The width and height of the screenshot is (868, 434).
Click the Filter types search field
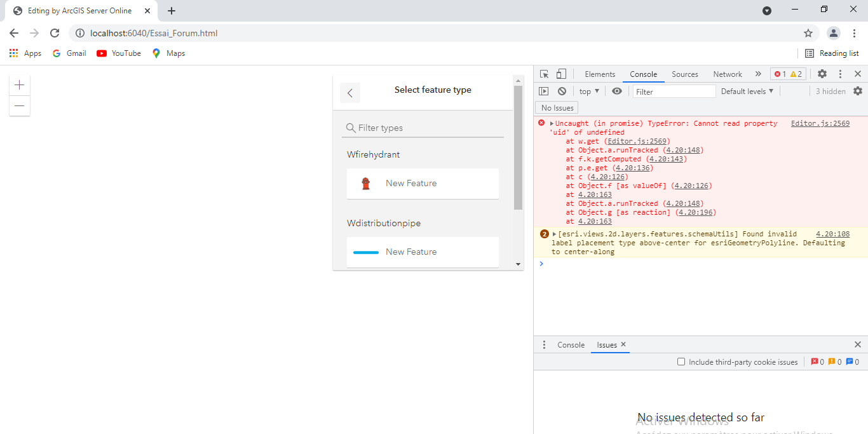click(x=423, y=128)
